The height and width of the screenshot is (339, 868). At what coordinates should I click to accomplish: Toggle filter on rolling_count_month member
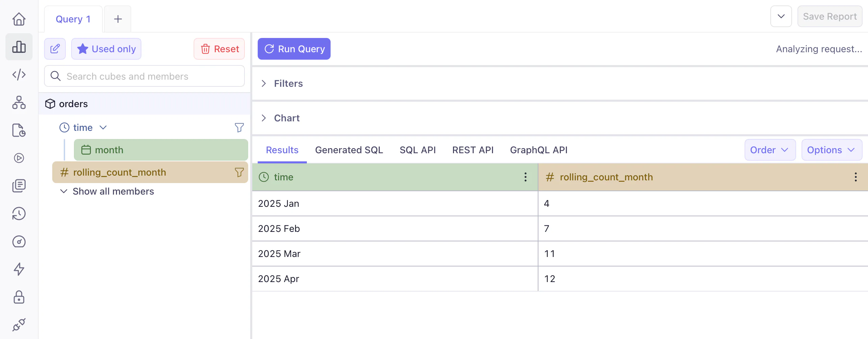point(239,172)
